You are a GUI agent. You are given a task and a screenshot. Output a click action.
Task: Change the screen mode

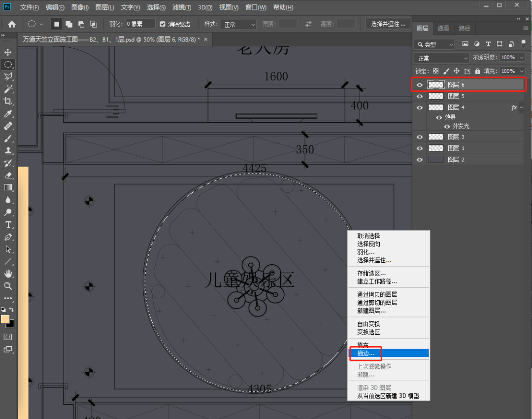click(8, 349)
